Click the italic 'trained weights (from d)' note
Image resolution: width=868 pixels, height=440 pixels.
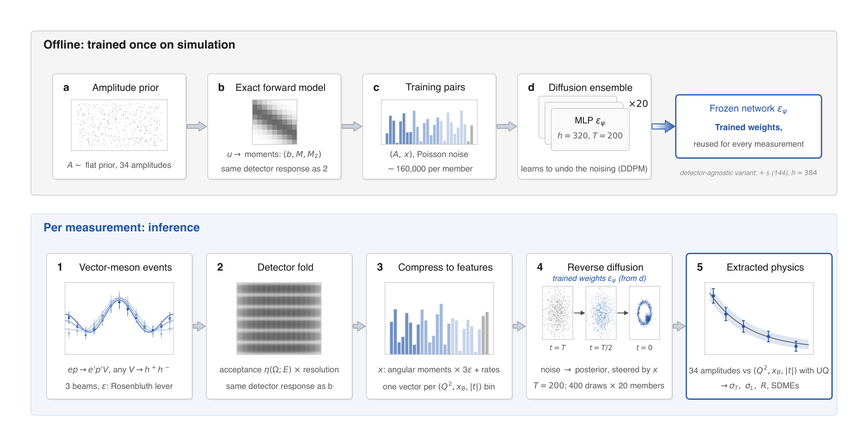pyautogui.click(x=599, y=279)
